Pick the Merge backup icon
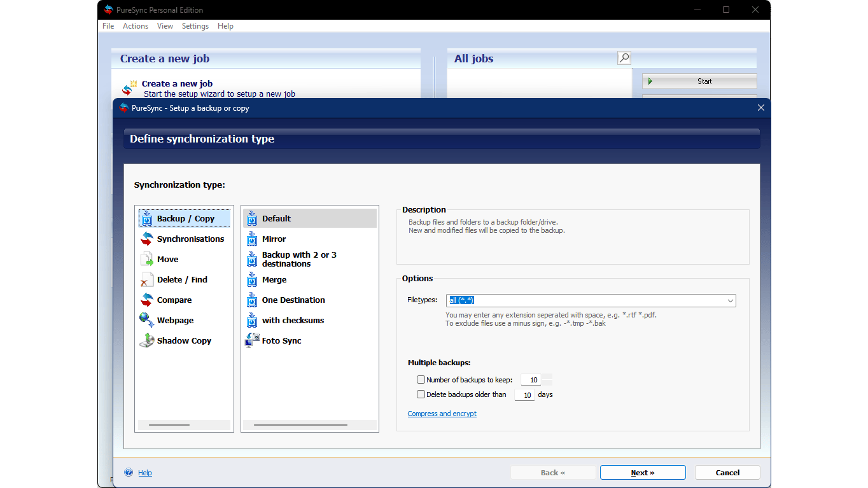The width and height of the screenshot is (868, 488). (252, 279)
